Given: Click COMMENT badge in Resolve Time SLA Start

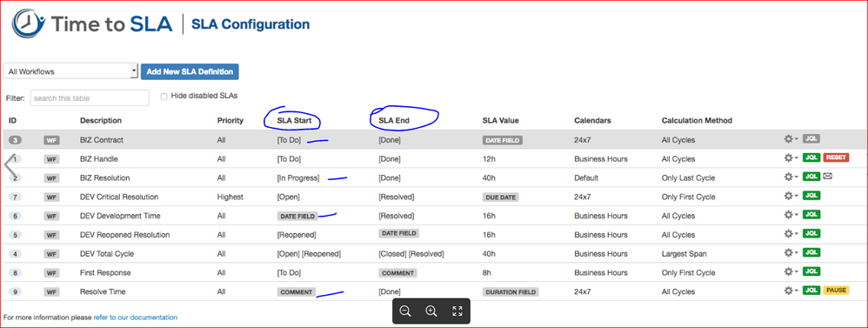Looking at the screenshot, I should [297, 291].
